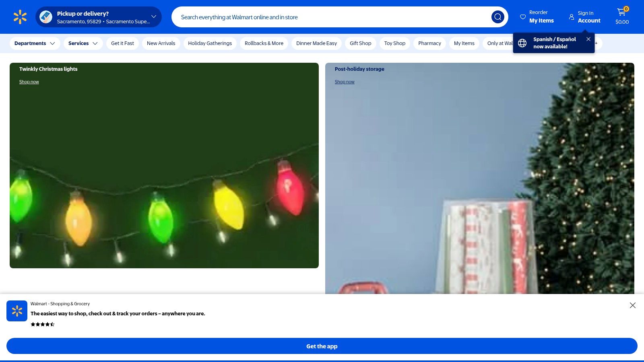Click the Reorder My Items heart icon

(x=523, y=17)
